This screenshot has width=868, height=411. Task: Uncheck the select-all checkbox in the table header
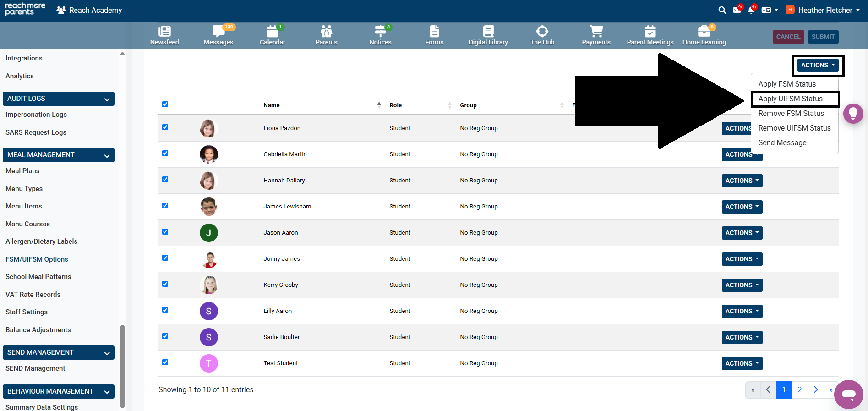coord(165,104)
